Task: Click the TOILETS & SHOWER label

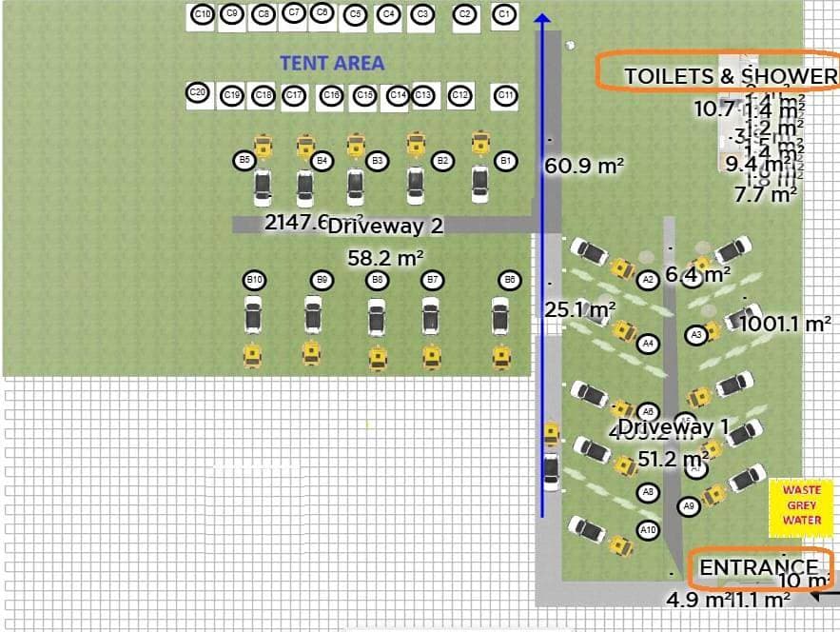Action: pyautogui.click(x=731, y=76)
